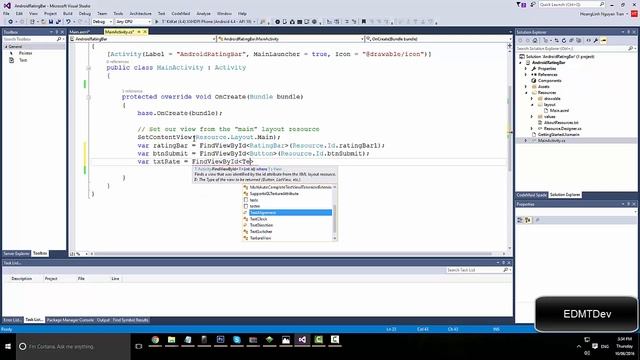
Task: Click the Windows Start button
Action: [x=8, y=347]
